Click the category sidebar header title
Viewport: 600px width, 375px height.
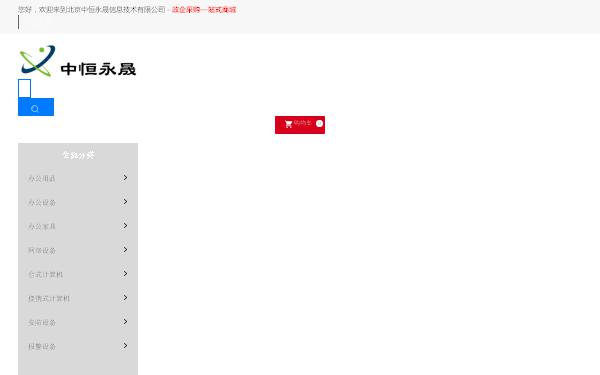tap(78, 155)
